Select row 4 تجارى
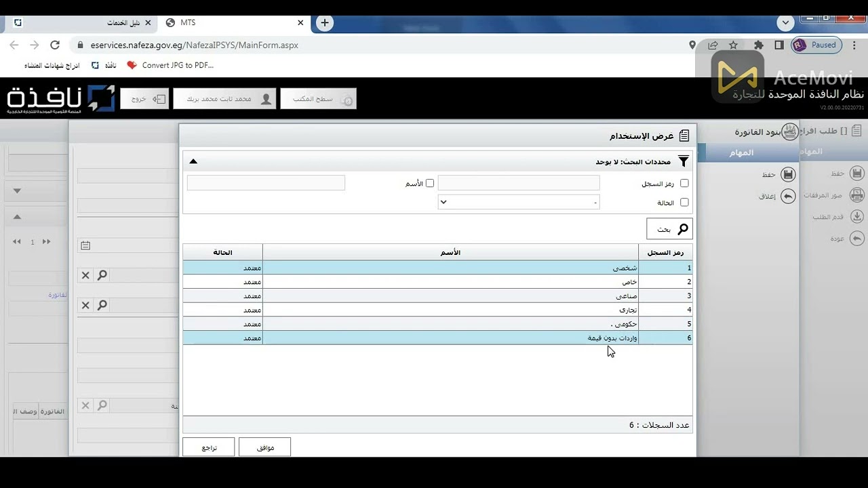Image resolution: width=868 pixels, height=488 pixels. coord(437,310)
